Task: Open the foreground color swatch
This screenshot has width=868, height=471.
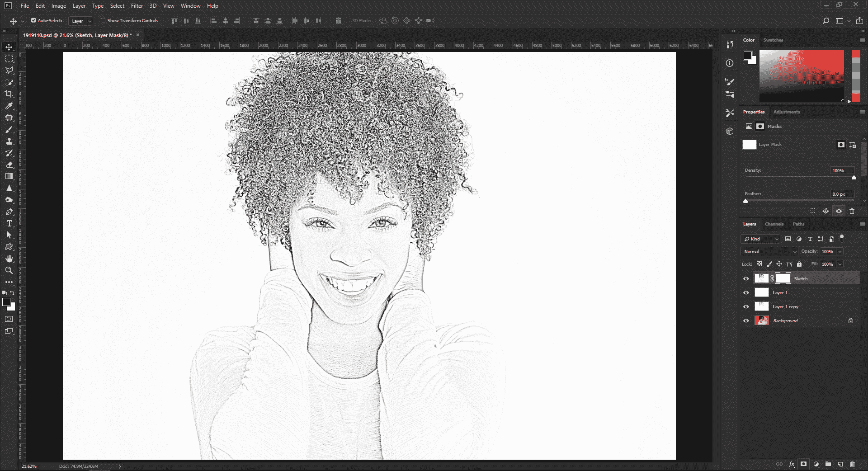Action: coord(6,302)
